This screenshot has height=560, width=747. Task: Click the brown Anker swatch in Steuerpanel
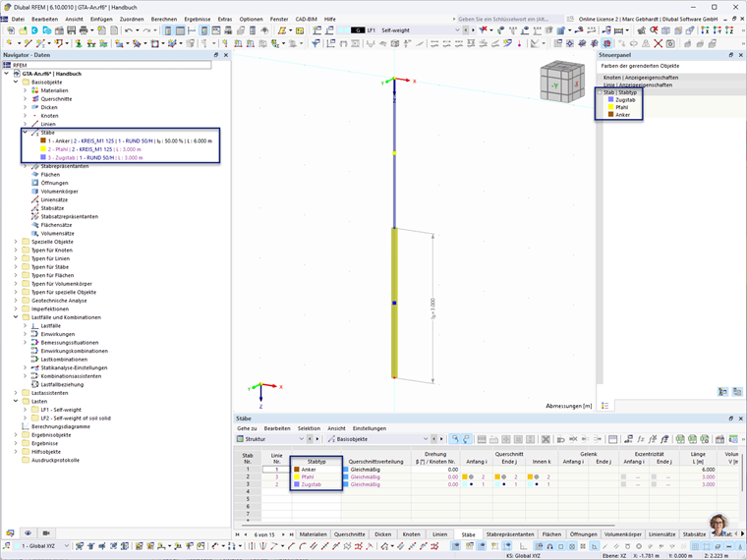pyautogui.click(x=610, y=115)
